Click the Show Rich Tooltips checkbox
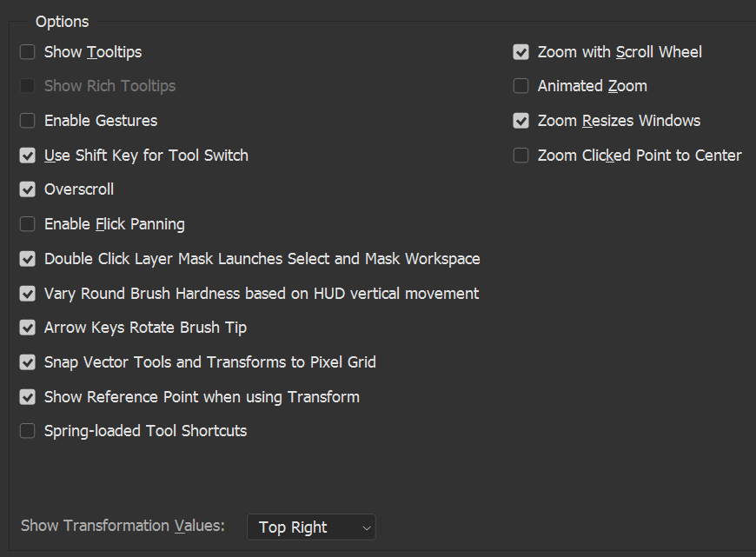This screenshot has width=756, height=557. 27,86
